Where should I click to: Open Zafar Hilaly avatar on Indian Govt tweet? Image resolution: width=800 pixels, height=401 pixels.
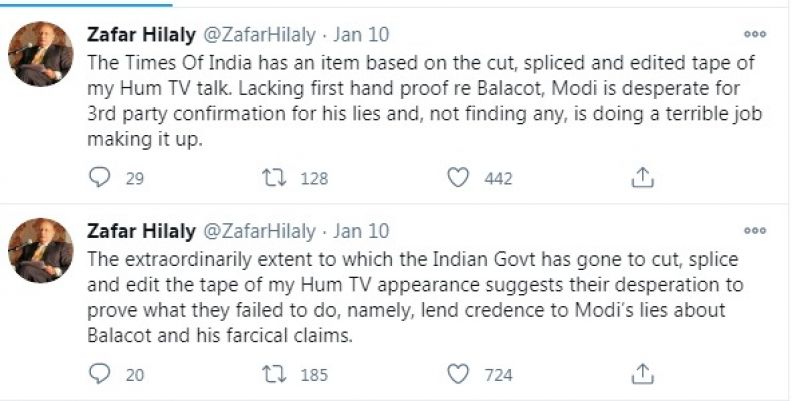click(40, 250)
